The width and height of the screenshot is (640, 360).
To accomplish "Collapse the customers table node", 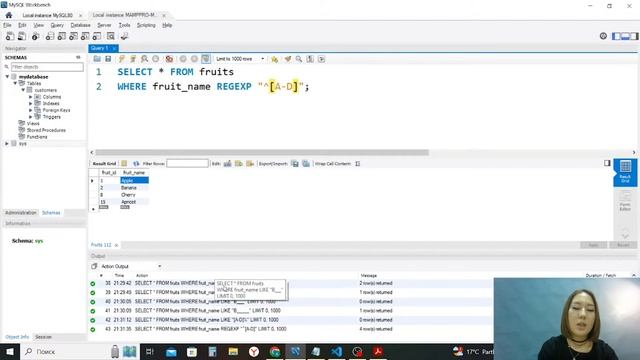I will coord(23,90).
